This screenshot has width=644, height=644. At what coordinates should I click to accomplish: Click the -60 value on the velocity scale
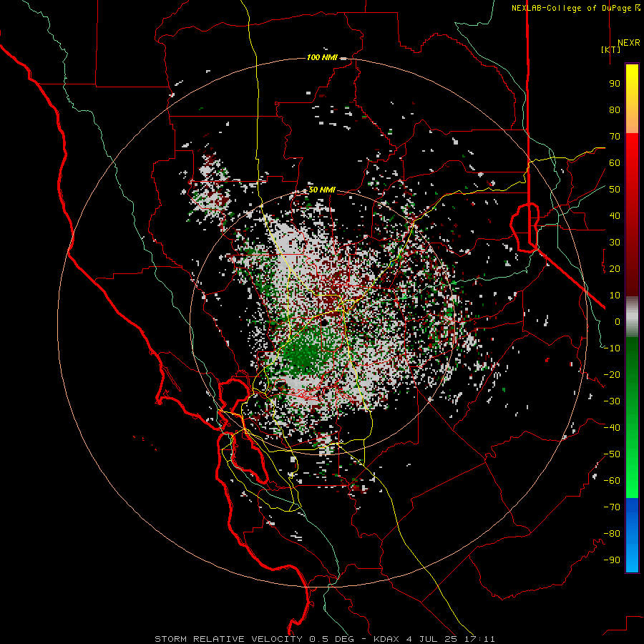[612, 481]
